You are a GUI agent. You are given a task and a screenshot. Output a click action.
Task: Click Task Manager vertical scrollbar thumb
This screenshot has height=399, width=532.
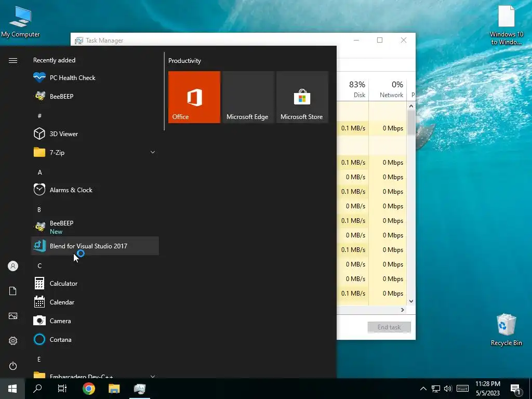[x=411, y=122]
